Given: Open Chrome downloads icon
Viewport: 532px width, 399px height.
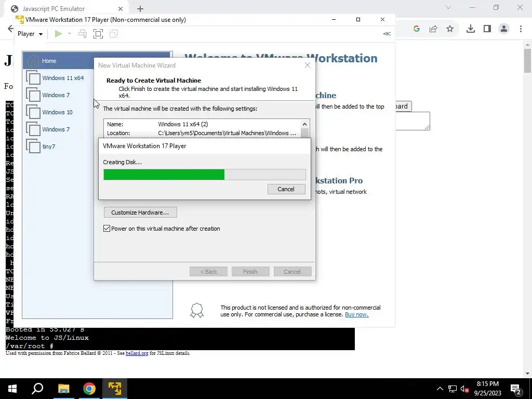Looking at the screenshot, I should [x=471, y=29].
